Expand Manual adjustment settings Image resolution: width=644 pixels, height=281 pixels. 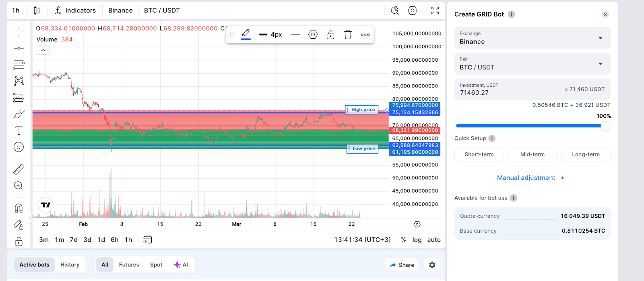coord(530,178)
